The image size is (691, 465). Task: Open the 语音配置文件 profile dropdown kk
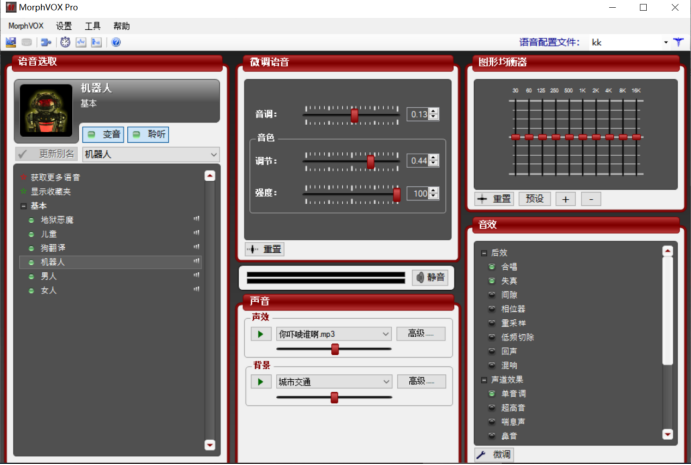[630, 42]
